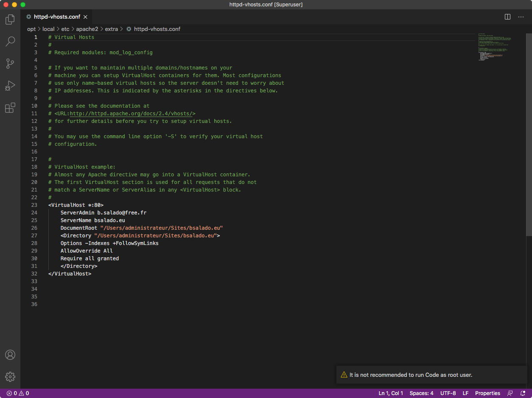
Task: Open the Explorer view in activity bar
Action: pos(10,19)
